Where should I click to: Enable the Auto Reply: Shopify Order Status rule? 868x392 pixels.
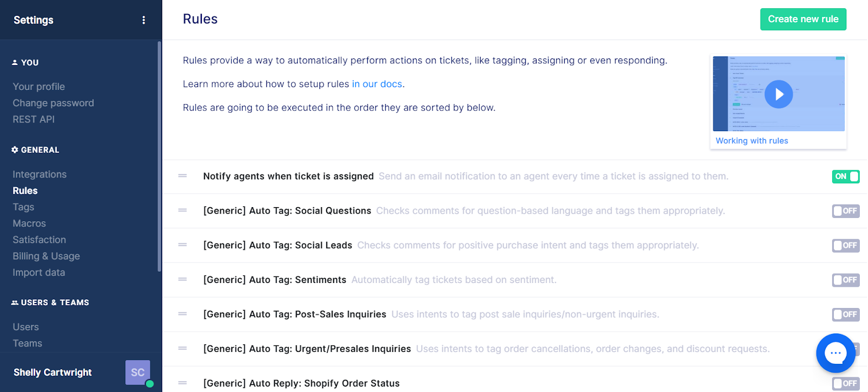point(846,383)
